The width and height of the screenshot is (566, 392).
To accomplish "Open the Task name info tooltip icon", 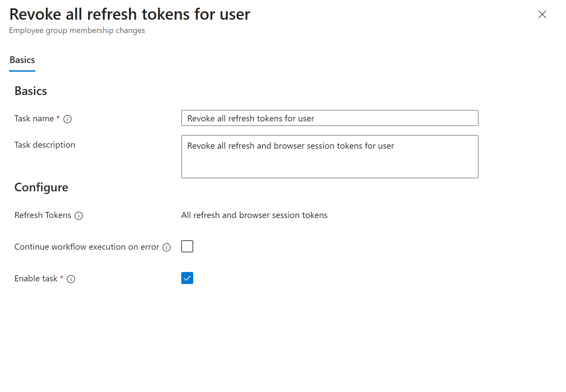I will click(67, 119).
